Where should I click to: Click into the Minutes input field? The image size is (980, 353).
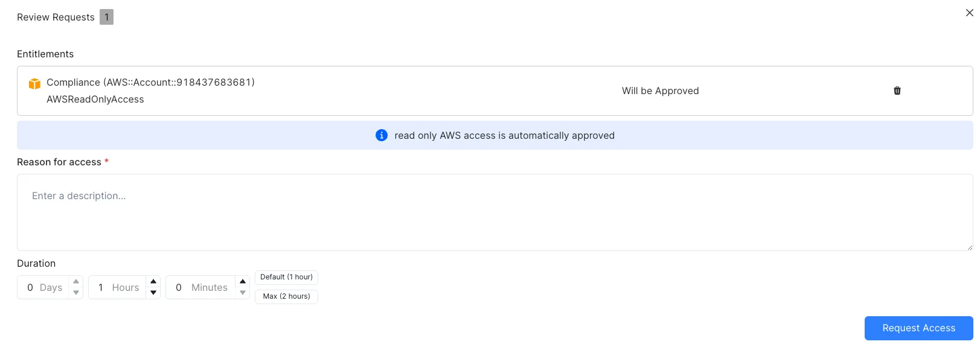200,287
